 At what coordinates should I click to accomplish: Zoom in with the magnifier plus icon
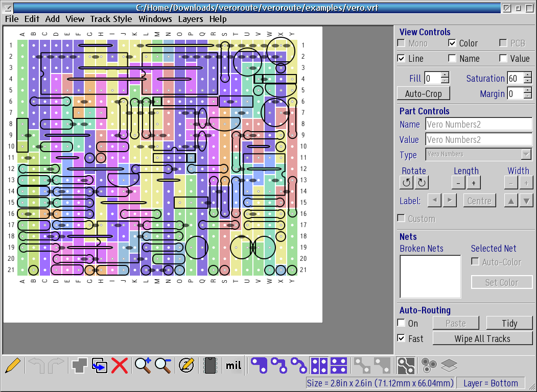(143, 365)
